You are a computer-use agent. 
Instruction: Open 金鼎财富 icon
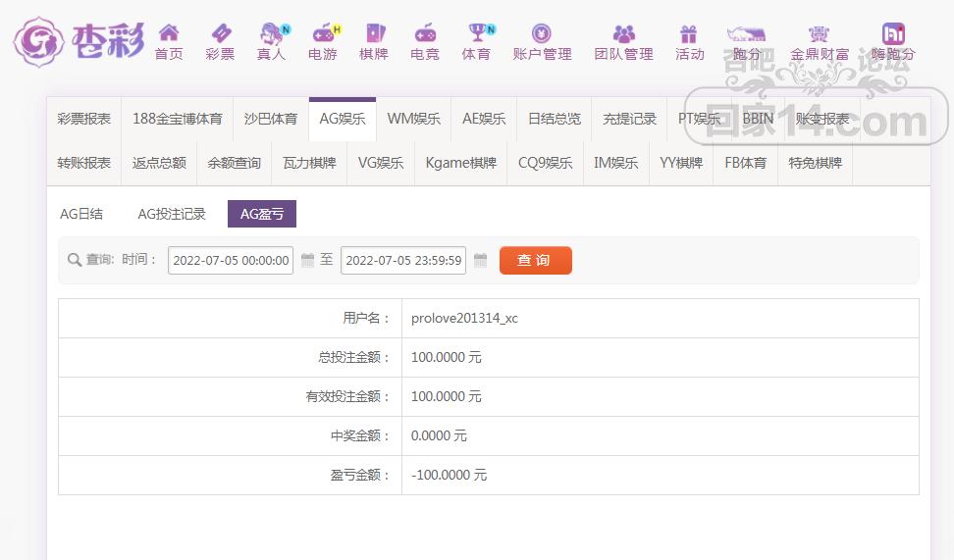819,33
